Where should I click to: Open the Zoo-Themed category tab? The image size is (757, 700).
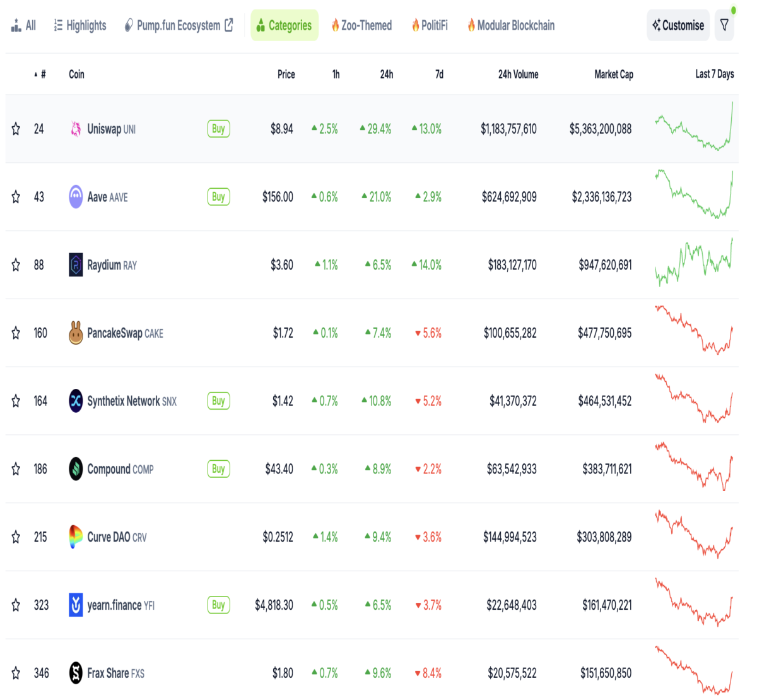361,25
